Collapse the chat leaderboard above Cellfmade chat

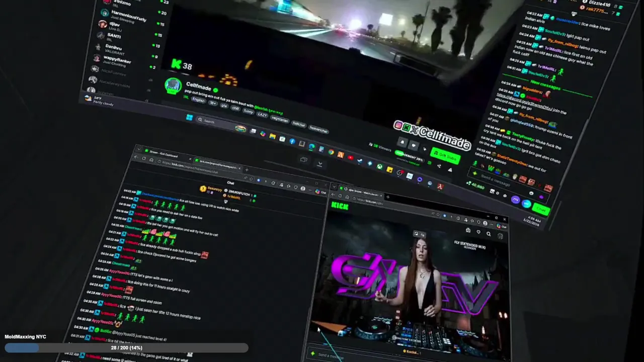575,14
